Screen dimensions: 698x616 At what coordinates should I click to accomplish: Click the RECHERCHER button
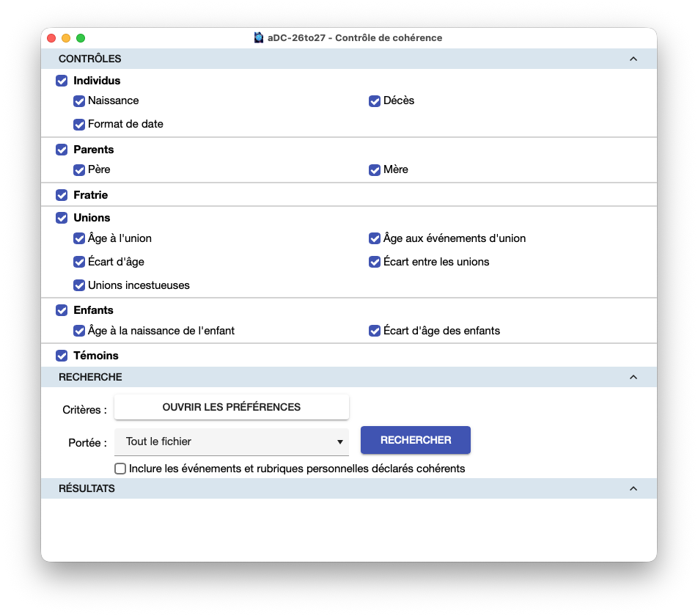[x=415, y=440]
